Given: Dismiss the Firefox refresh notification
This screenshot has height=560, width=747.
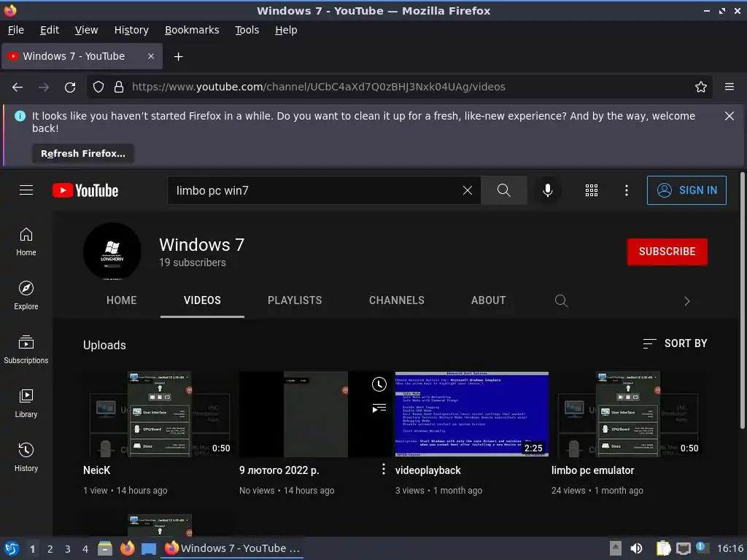Looking at the screenshot, I should [x=729, y=116].
